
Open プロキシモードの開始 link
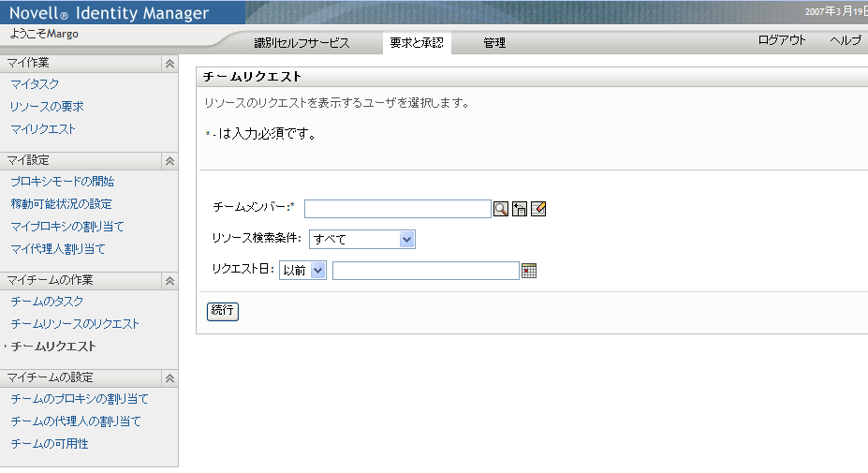[63, 182]
